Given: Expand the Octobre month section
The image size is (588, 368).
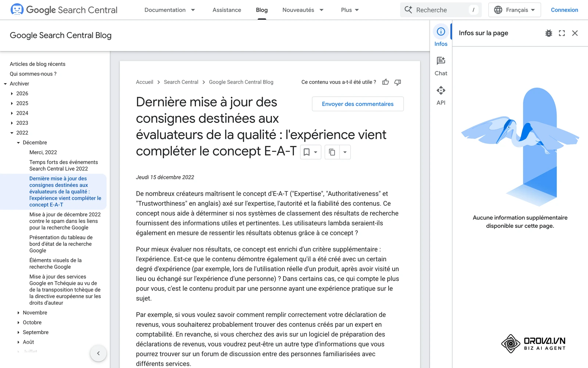Looking at the screenshot, I should [18, 323].
